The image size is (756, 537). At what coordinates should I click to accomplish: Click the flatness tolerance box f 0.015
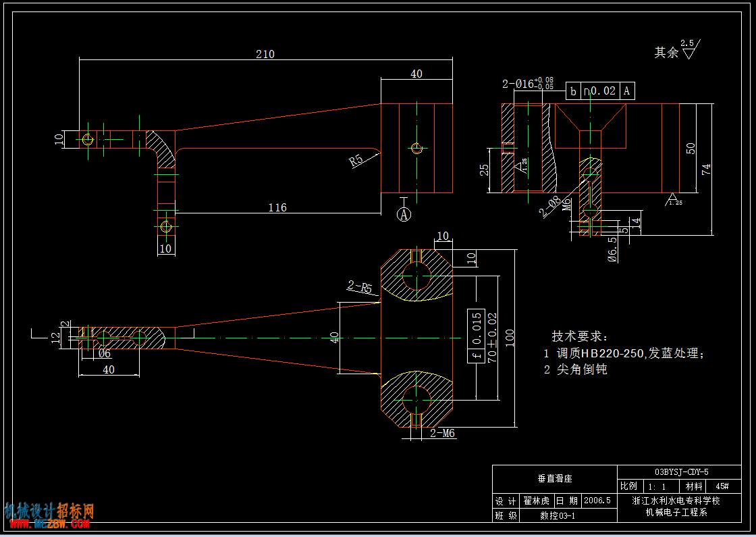[476, 336]
